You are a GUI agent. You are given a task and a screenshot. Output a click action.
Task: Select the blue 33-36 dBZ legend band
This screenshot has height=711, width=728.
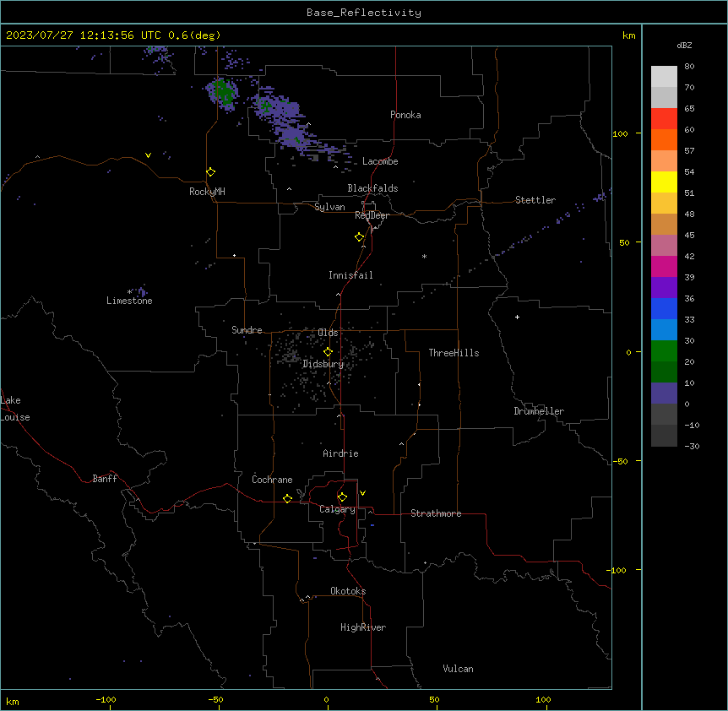tap(664, 308)
